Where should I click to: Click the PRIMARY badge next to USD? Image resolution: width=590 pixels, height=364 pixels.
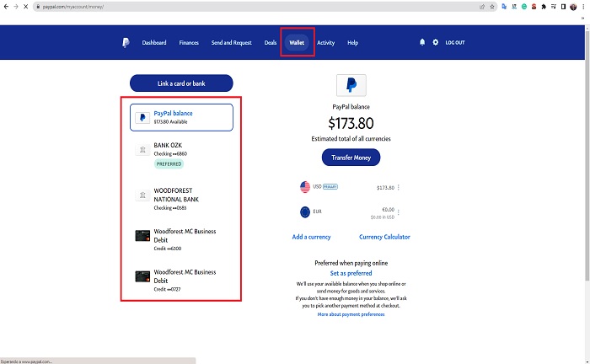pos(330,186)
